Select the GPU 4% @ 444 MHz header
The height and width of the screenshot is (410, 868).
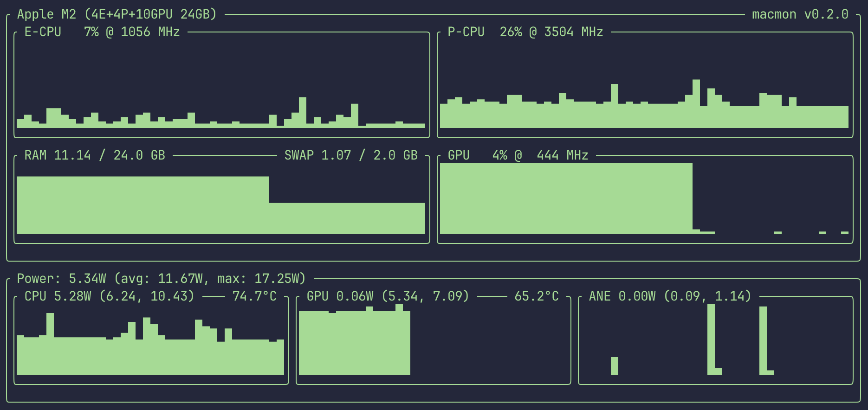518,155
